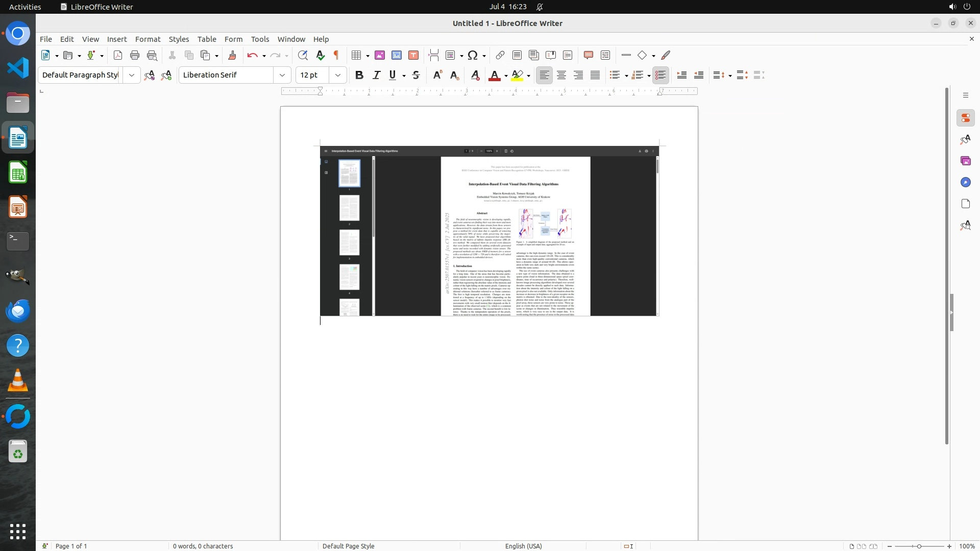Screen dimensions: 980x551
Task: Open the Format menu
Action: (x=148, y=39)
